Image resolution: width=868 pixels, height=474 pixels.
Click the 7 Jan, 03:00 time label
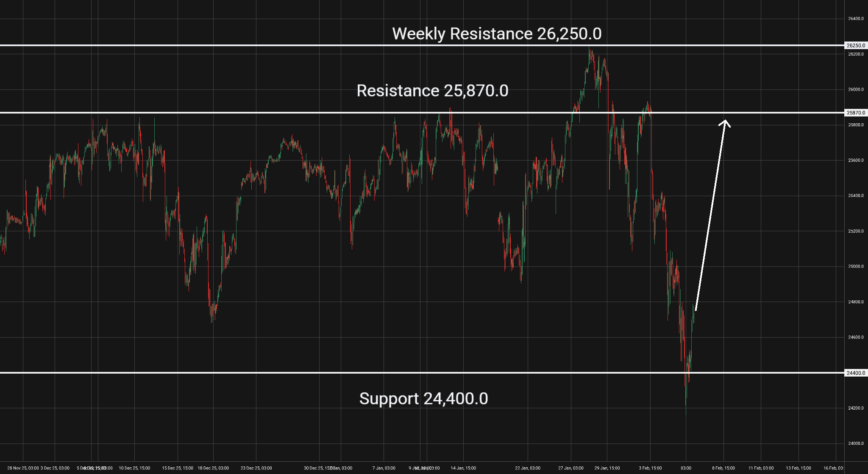pos(384,468)
